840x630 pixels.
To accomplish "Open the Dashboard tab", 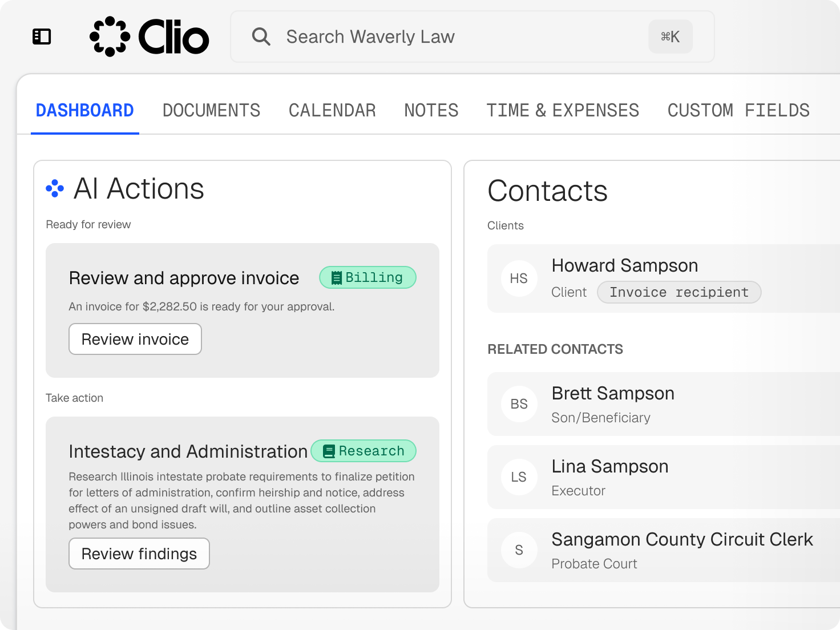I will pyautogui.click(x=85, y=111).
